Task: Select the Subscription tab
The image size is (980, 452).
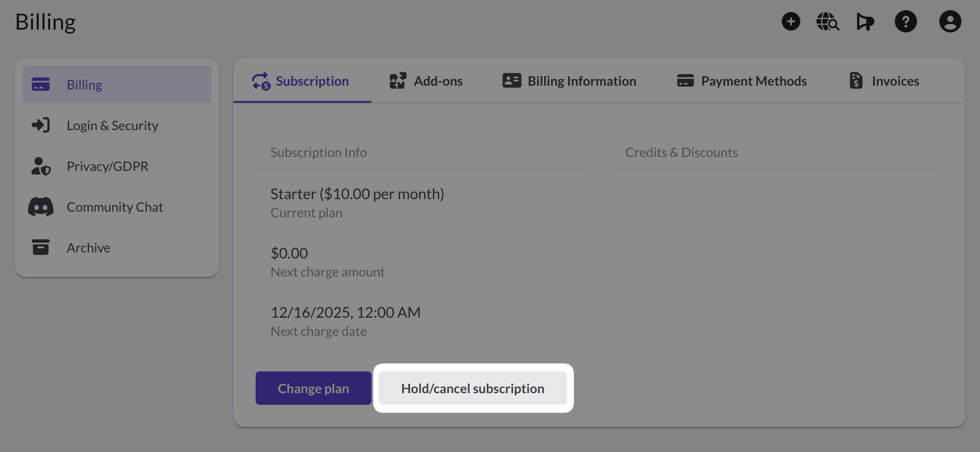Action: tap(301, 81)
